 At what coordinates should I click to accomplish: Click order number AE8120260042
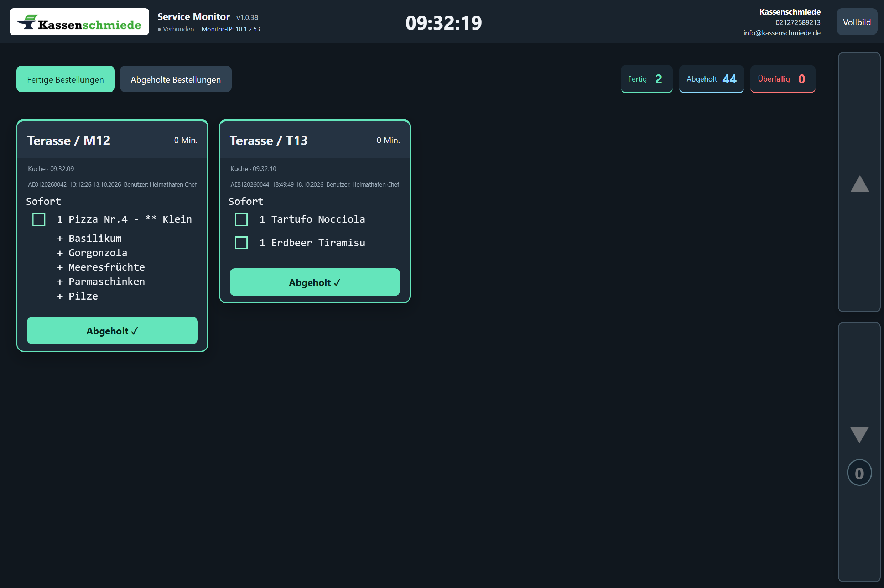(x=47, y=184)
